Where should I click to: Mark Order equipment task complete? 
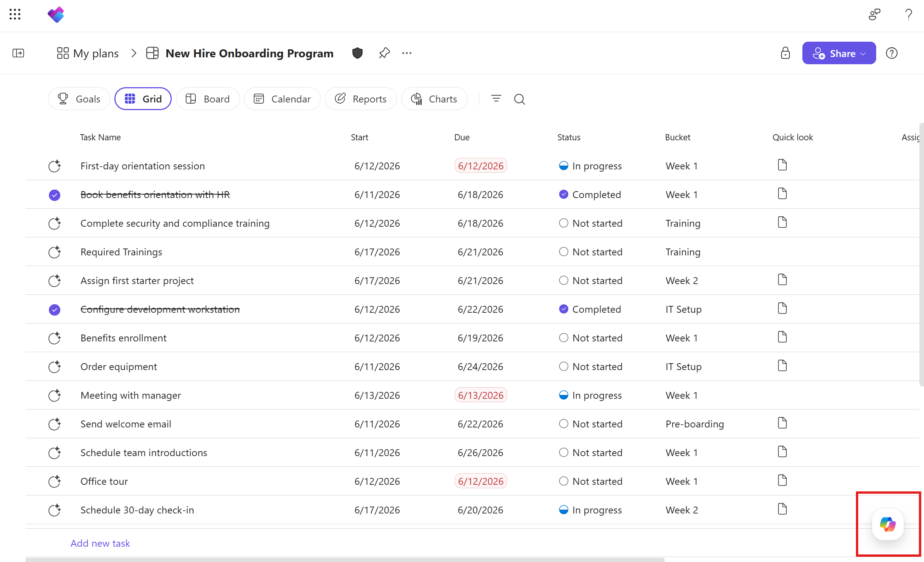pos(55,367)
